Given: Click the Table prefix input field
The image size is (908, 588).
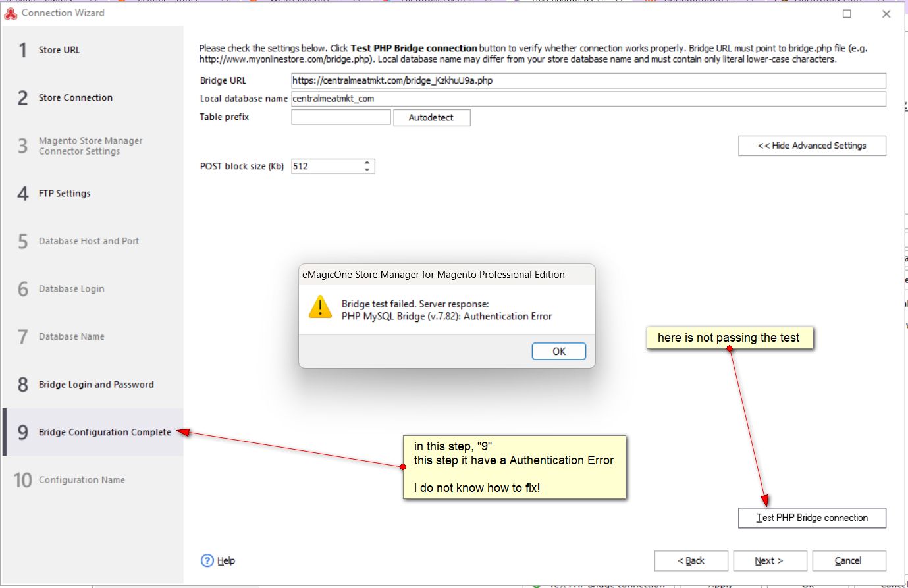Looking at the screenshot, I should (341, 117).
